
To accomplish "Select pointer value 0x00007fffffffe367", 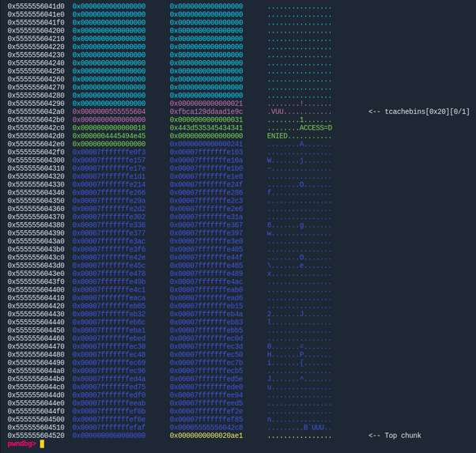I will coord(206,225).
